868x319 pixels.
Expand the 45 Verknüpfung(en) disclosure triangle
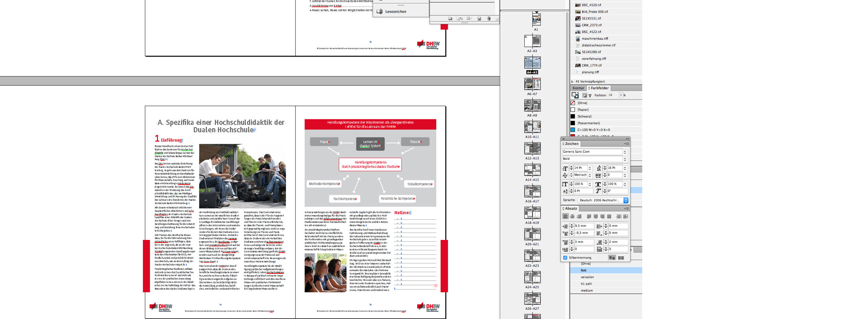[572, 81]
